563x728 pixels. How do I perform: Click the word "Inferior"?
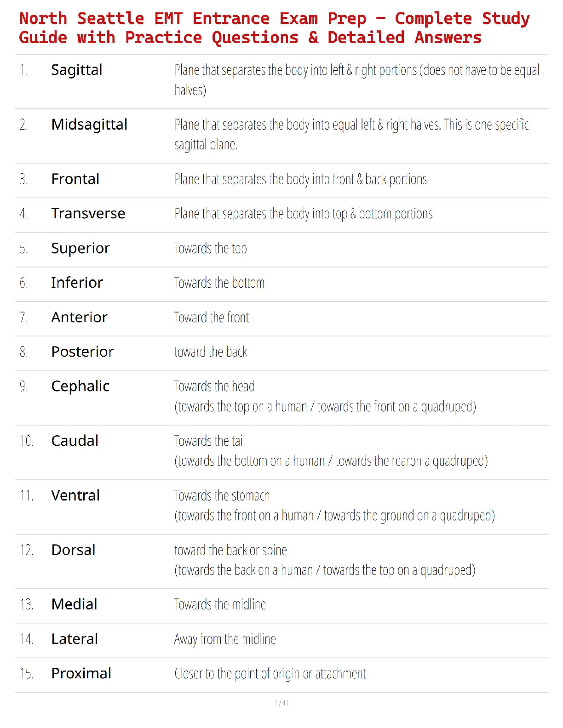tap(77, 283)
